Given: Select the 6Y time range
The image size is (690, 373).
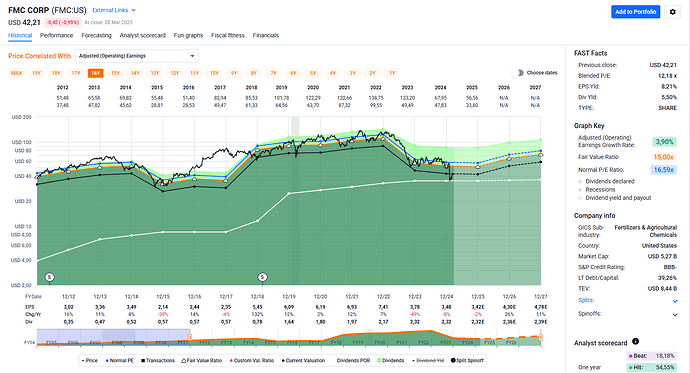Looking at the screenshot, I should pos(294,73).
